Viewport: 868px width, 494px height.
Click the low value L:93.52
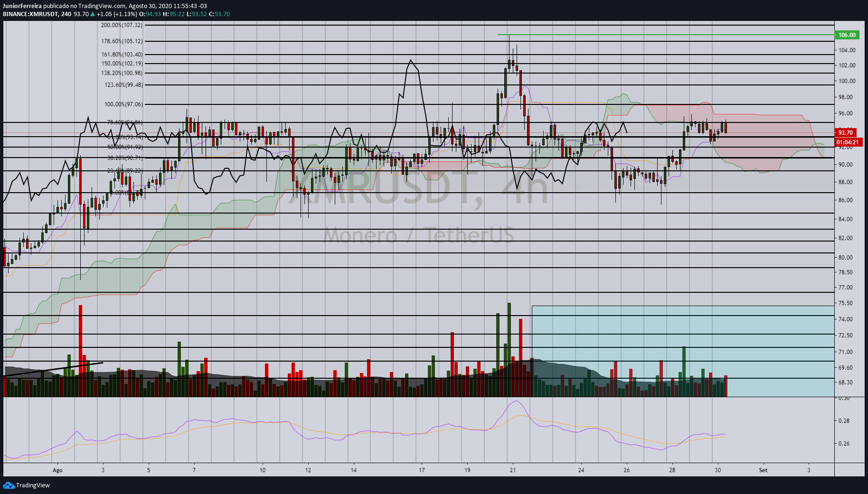(197, 14)
